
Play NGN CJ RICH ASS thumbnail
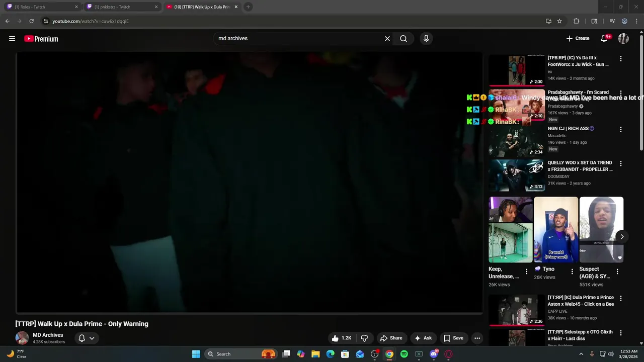coord(516,141)
